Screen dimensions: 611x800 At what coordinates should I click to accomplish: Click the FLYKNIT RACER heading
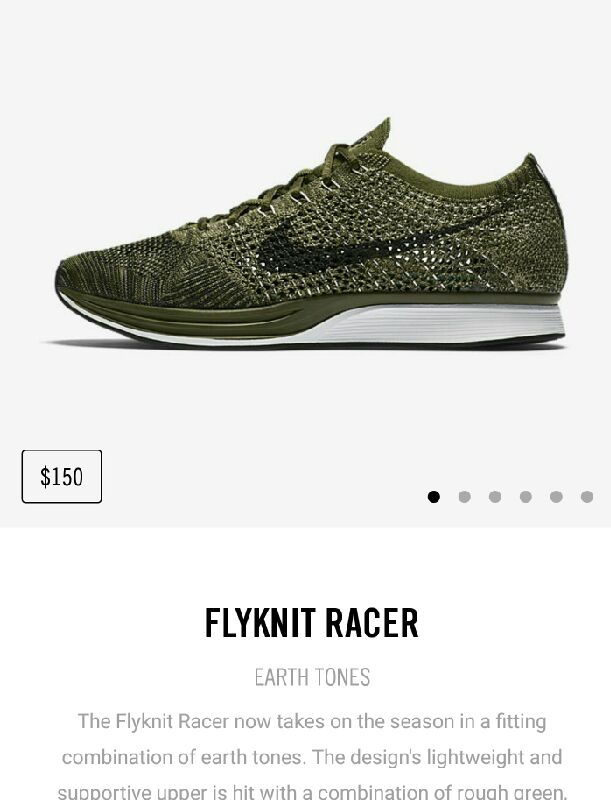(312, 622)
